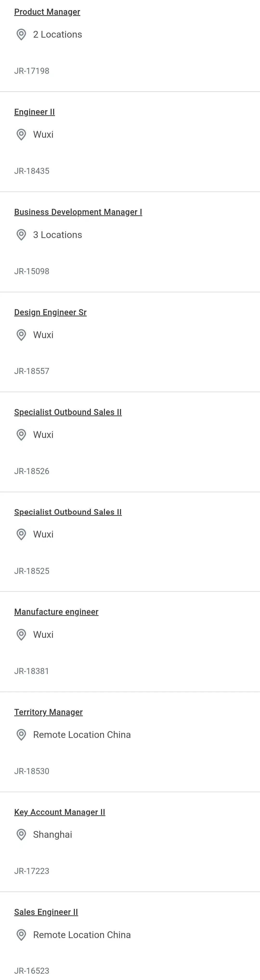
Task: Click the 2 Locations text
Action: pos(57,34)
